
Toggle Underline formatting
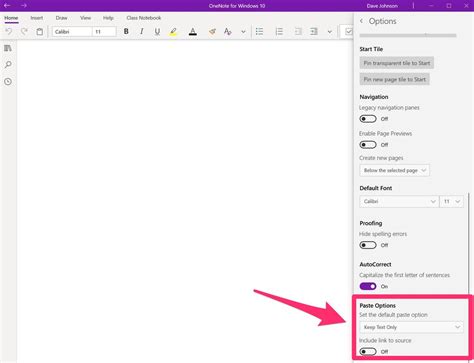point(157,31)
